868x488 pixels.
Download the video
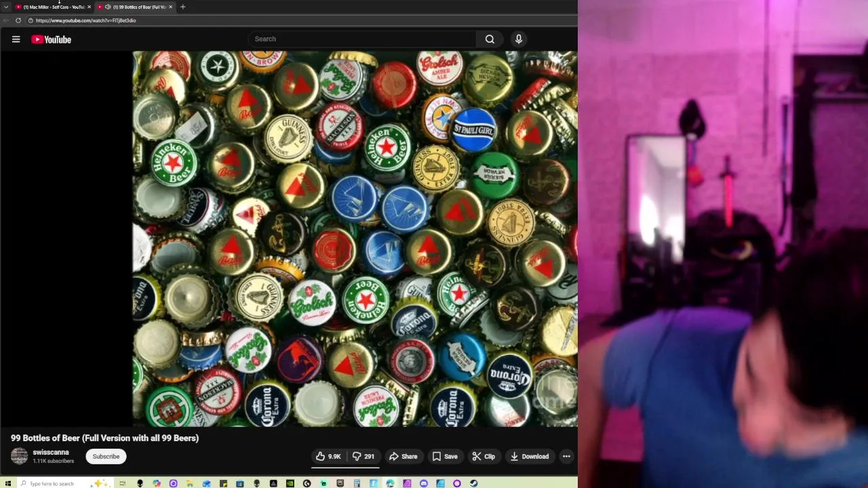(x=530, y=456)
